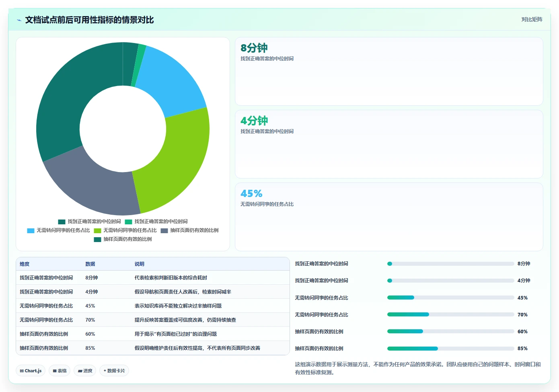Toggle dark teal legend item 找到正确答案的中位时间
559x392 pixels.
[89, 222]
